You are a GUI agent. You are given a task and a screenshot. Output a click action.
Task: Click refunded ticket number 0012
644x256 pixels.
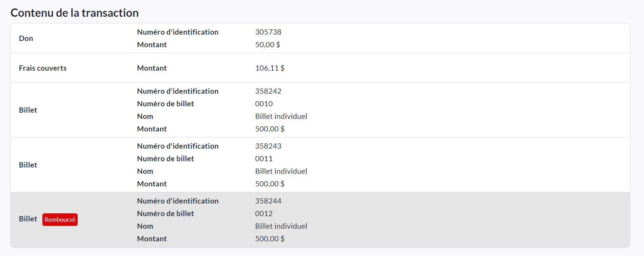264,214
